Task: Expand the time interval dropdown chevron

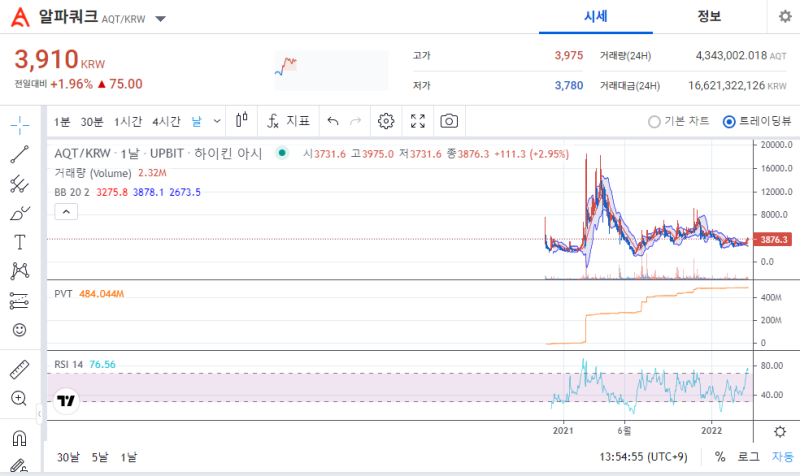Action: (x=217, y=121)
